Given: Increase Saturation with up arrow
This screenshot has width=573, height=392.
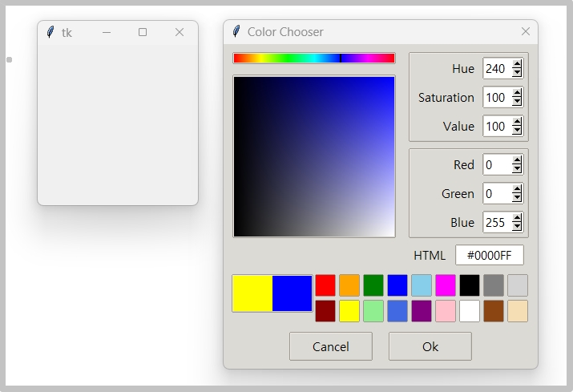Looking at the screenshot, I should pos(517,93).
